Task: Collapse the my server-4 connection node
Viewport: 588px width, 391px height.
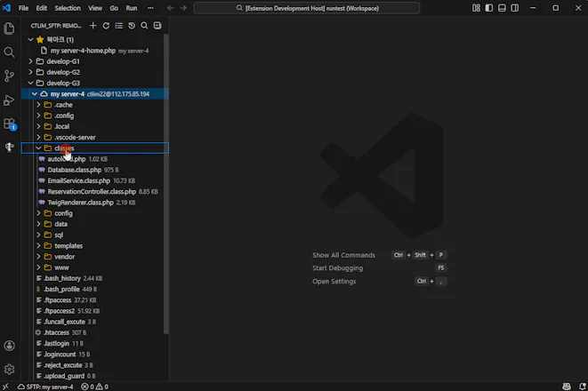Action: click(35, 93)
